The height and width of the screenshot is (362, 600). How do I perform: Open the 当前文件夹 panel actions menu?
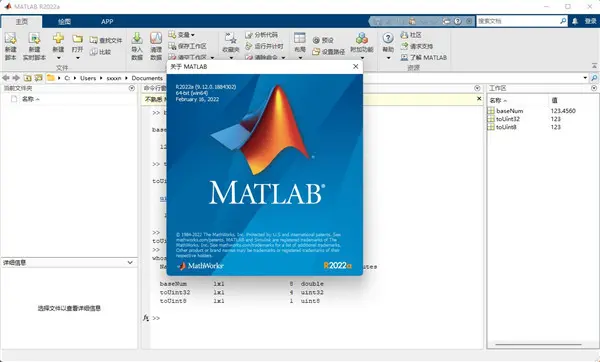pyautogui.click(x=132, y=88)
